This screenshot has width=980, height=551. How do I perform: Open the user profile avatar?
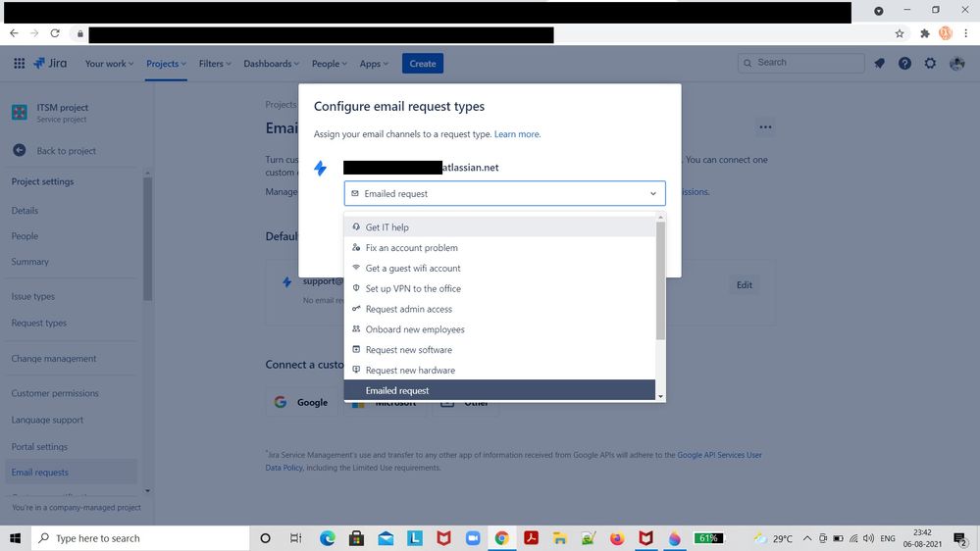point(956,63)
